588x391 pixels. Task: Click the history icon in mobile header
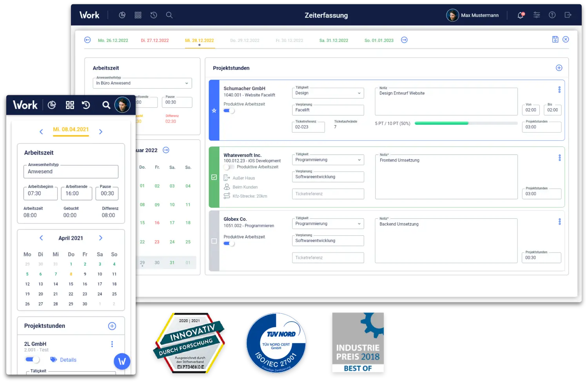86,105
